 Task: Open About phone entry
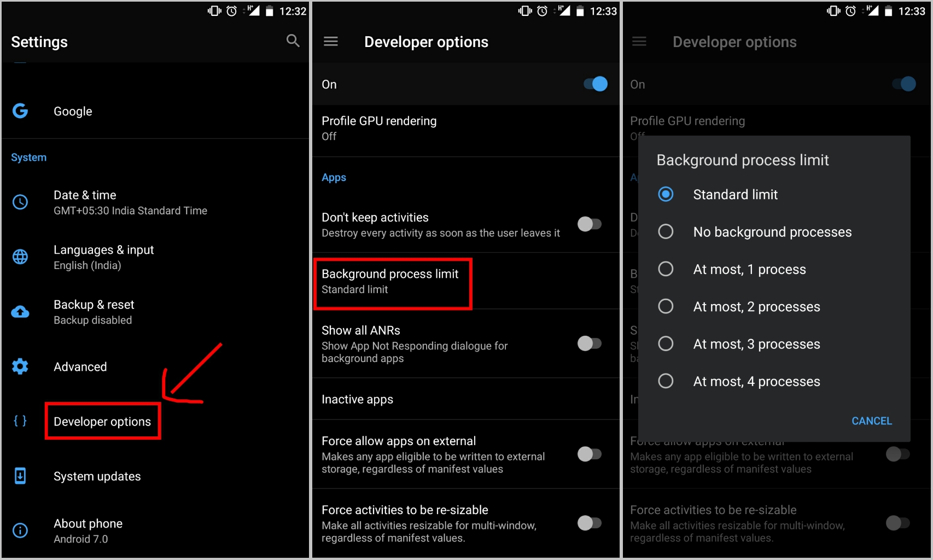[155, 530]
